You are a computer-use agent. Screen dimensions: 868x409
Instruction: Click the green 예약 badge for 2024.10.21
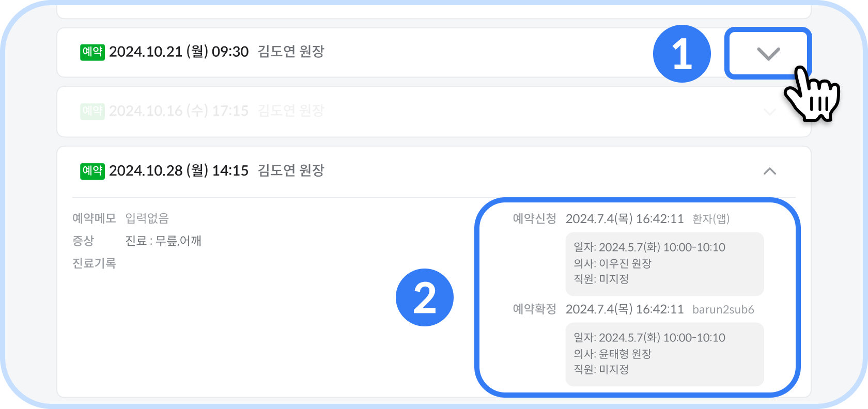(x=92, y=52)
